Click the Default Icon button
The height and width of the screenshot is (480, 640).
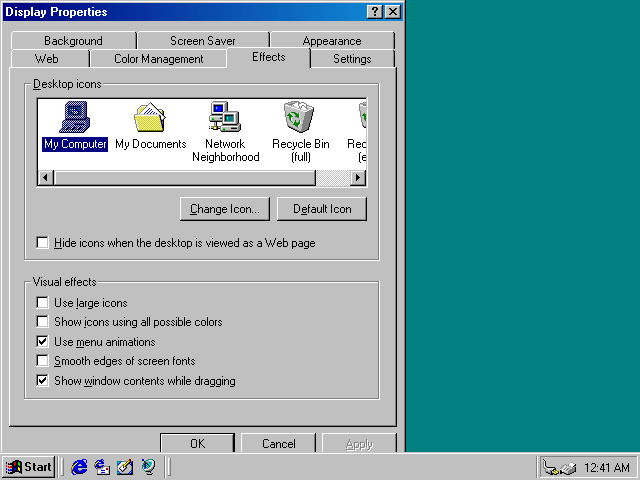point(322,209)
